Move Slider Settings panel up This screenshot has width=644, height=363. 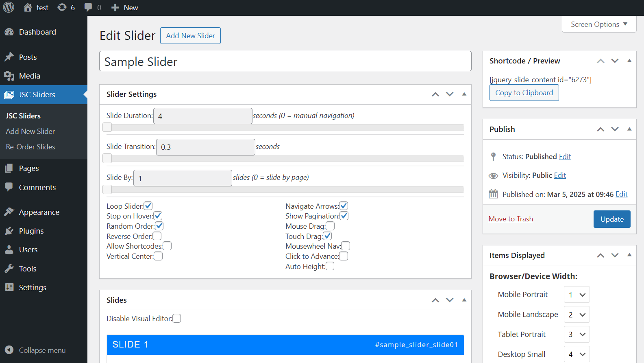(x=435, y=94)
